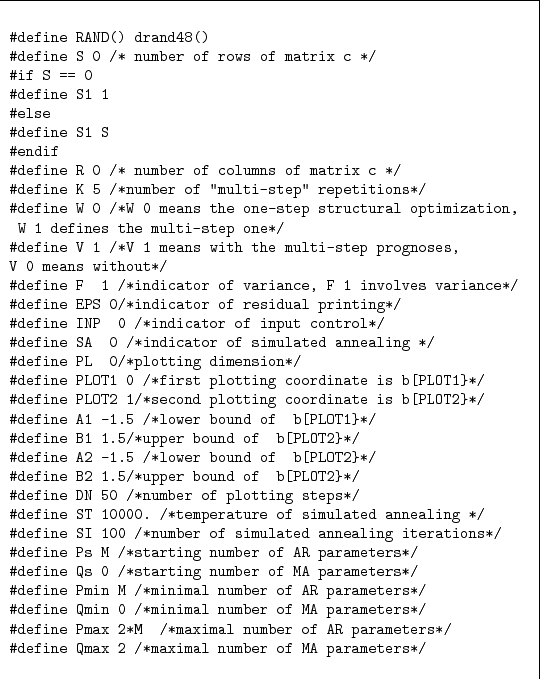Click the '#define ST 10000.' temperature line
Screen dimensions: 540x679
tap(247, 514)
